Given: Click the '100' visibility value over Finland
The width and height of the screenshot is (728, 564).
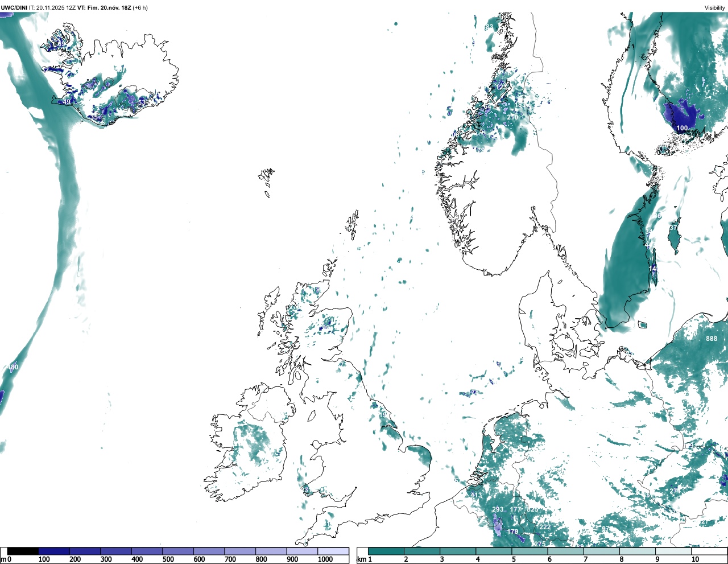Looking at the screenshot, I should point(682,128).
